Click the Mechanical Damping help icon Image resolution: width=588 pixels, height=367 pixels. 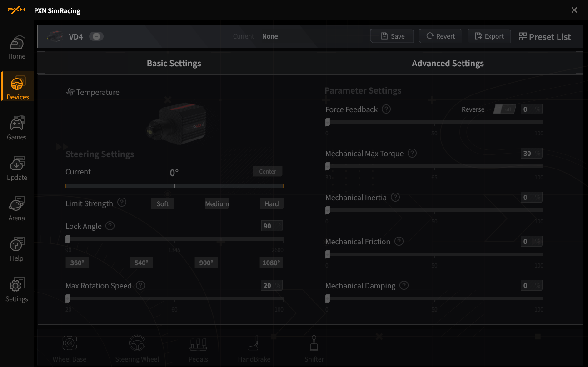click(404, 285)
